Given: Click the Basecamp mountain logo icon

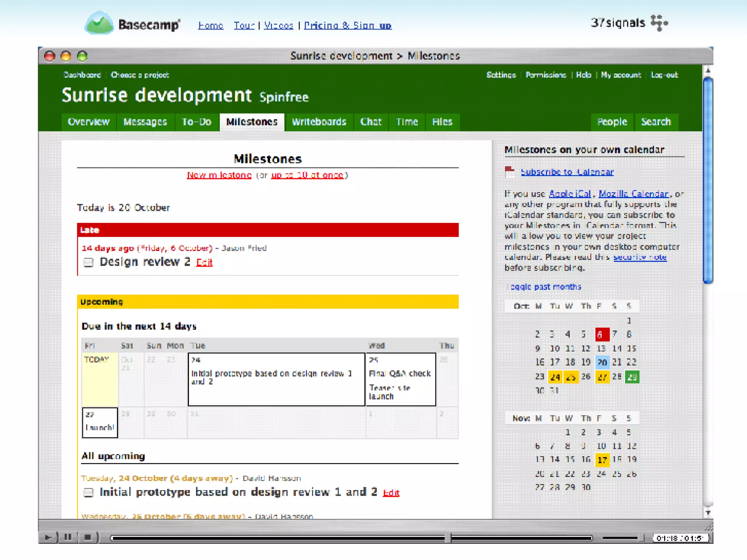Looking at the screenshot, I should (98, 23).
